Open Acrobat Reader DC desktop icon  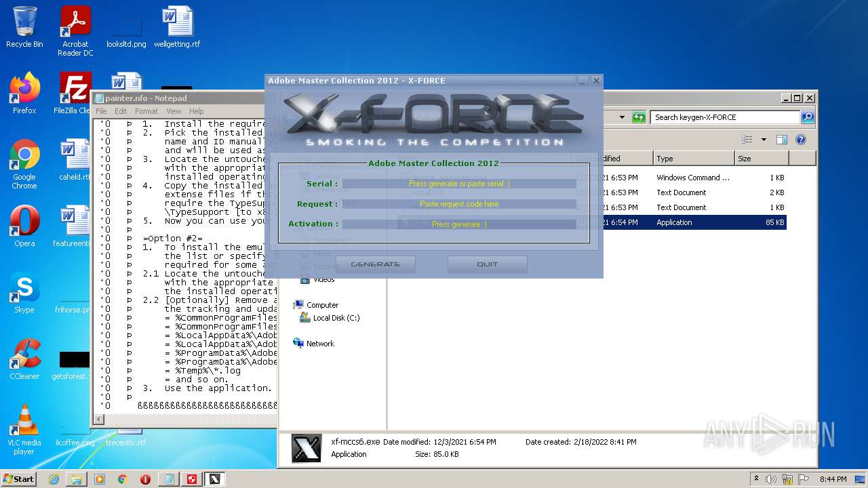pyautogui.click(x=75, y=31)
